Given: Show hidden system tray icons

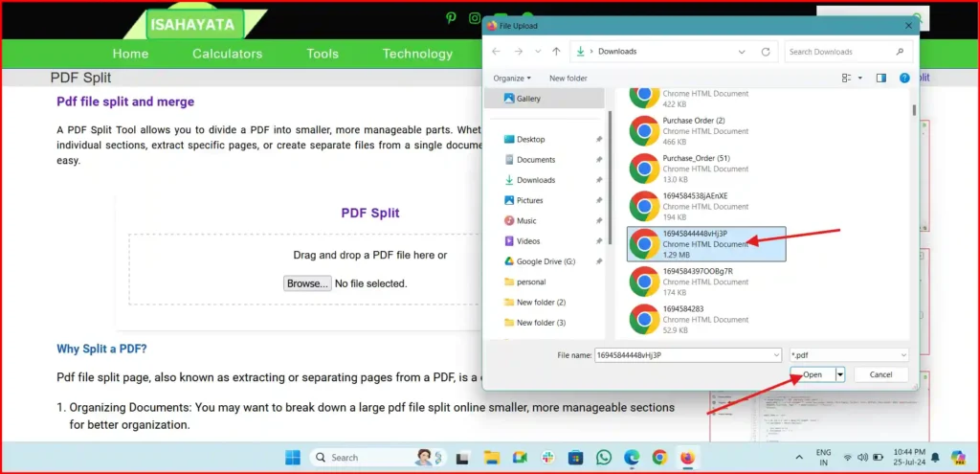Looking at the screenshot, I should coord(799,458).
